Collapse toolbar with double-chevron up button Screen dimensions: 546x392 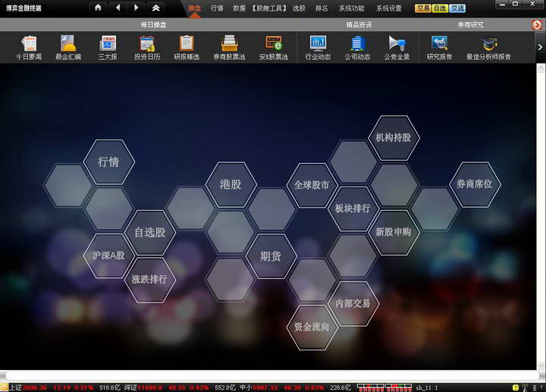coord(155,8)
